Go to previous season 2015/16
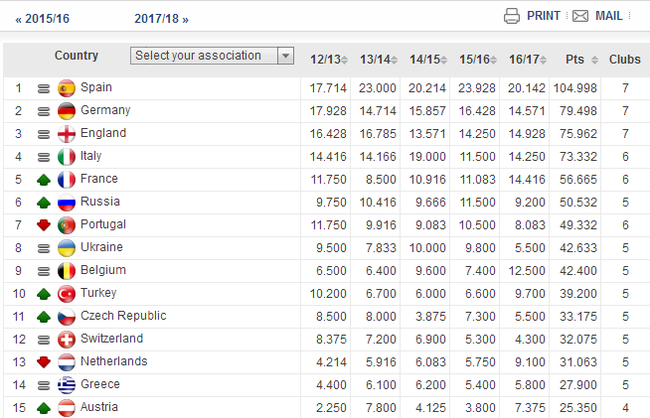Screen dimensions: 650x418 (x=42, y=19)
